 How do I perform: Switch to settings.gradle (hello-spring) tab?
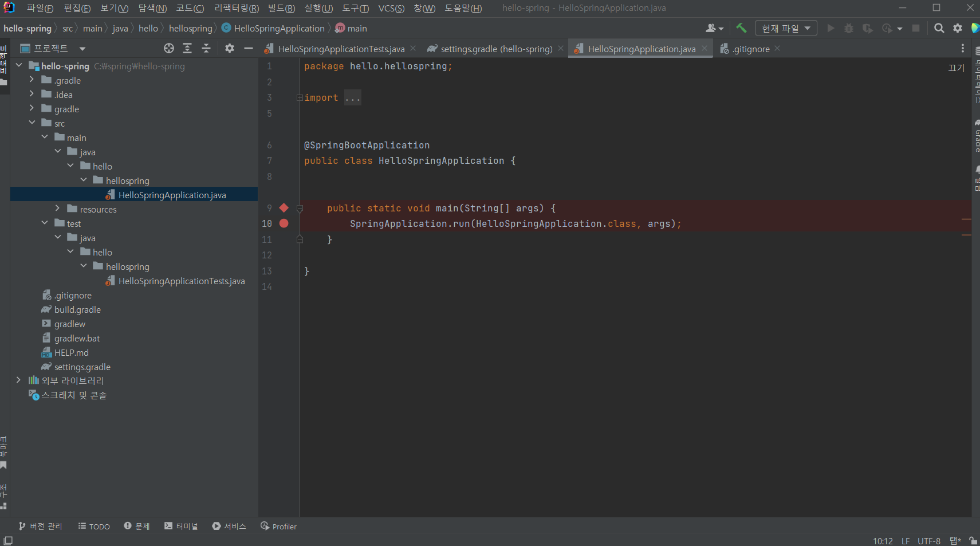497,49
